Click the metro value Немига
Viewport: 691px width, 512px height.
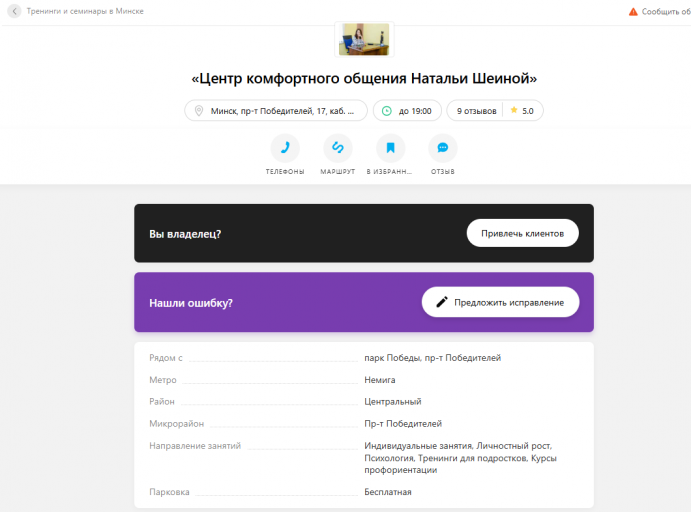click(379, 380)
